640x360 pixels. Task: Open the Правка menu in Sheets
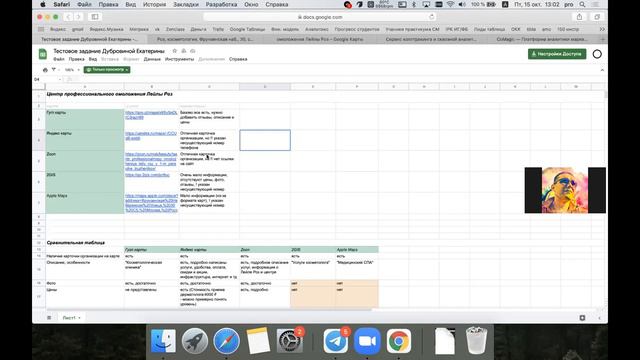[x=76, y=59]
